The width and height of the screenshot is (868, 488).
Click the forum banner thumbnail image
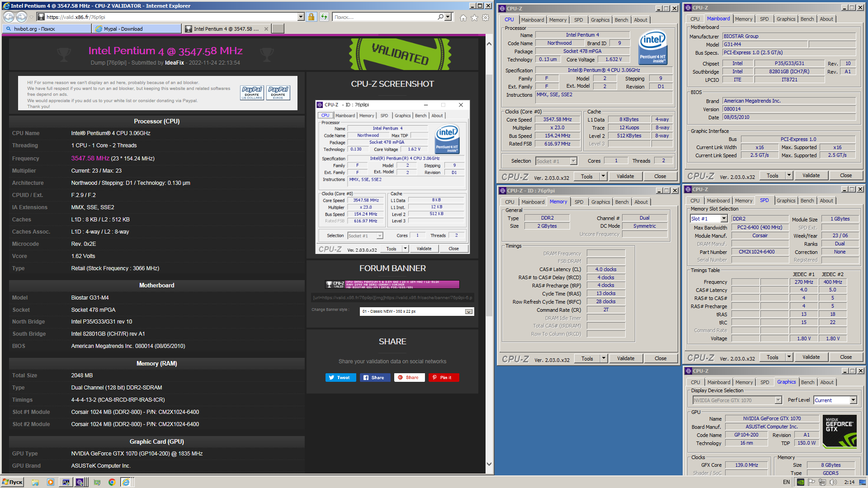[x=392, y=284]
